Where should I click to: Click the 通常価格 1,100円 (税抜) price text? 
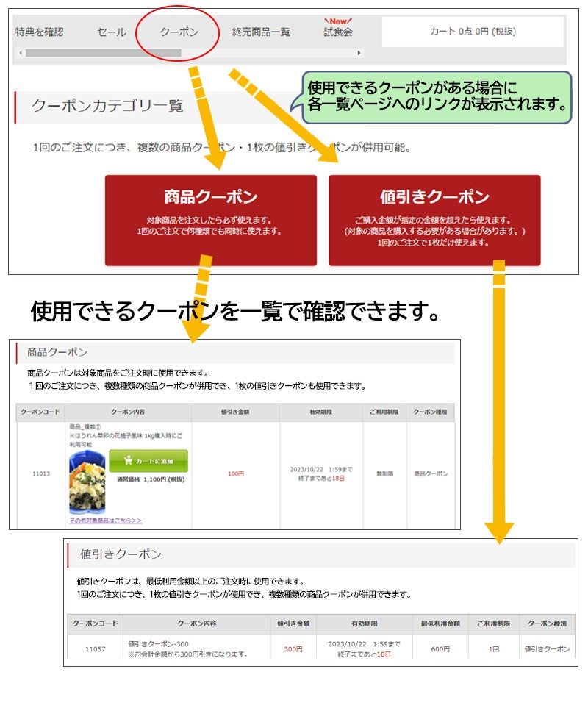151,479
